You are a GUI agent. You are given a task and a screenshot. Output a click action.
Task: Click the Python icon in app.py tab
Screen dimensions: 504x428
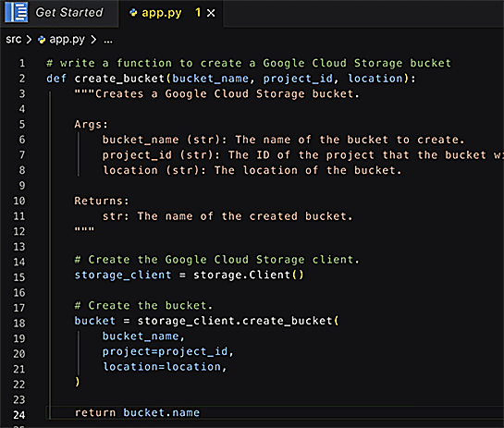tap(133, 13)
